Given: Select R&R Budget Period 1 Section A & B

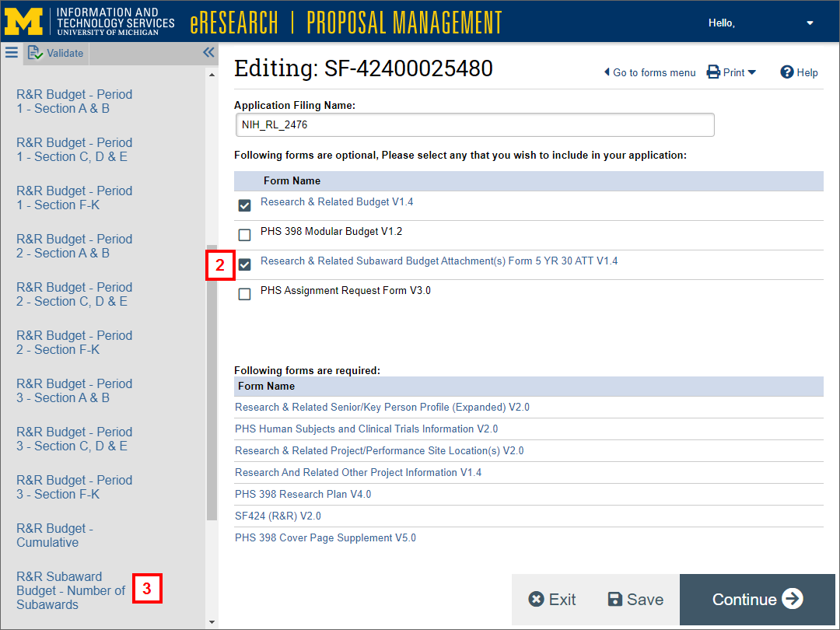Looking at the screenshot, I should pyautogui.click(x=74, y=101).
